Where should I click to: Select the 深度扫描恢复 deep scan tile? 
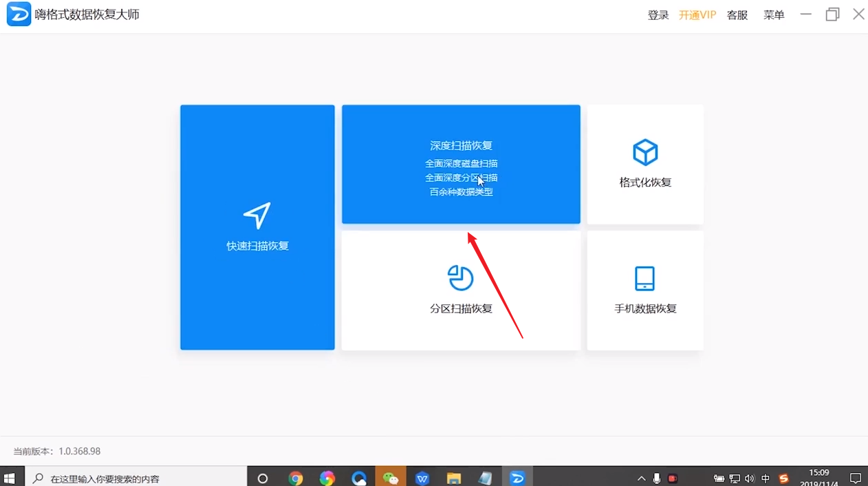click(x=461, y=164)
